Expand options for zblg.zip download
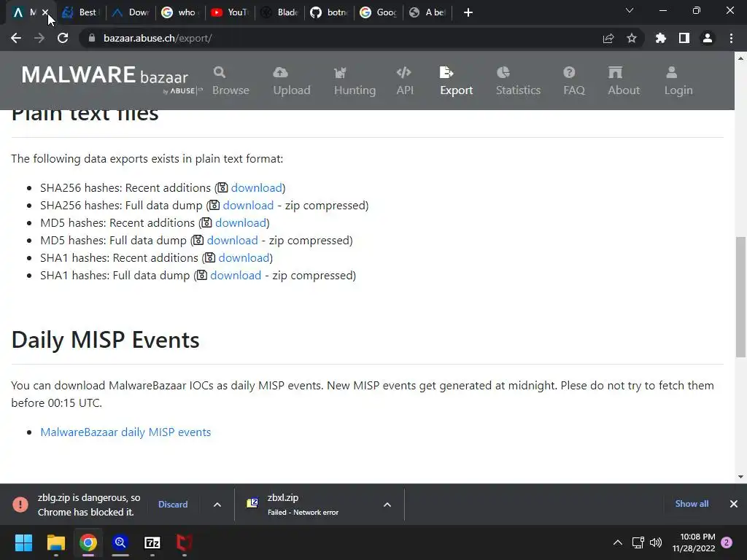 tap(217, 505)
